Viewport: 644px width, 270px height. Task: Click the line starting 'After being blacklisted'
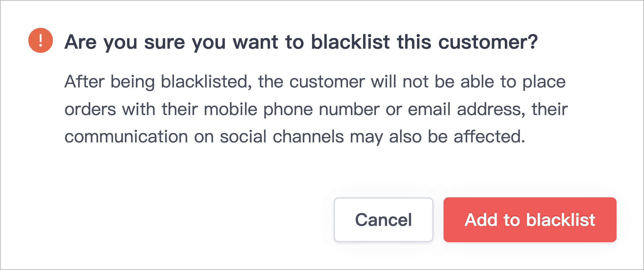[315, 82]
